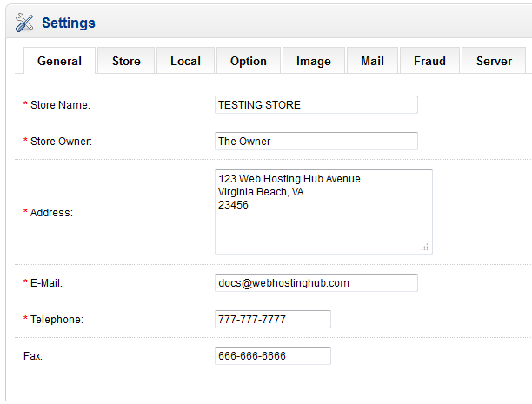The height and width of the screenshot is (404, 532).
Task: Click the Telephone number field
Action: point(272,319)
